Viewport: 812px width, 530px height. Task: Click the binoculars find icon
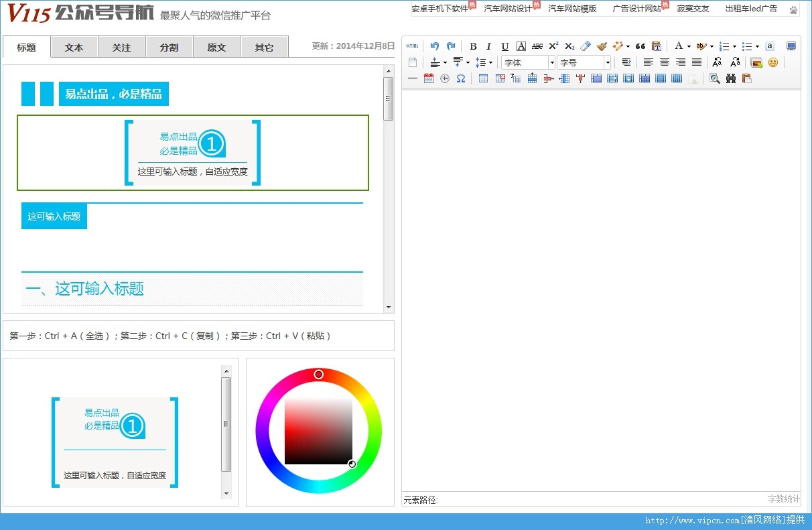(x=731, y=78)
